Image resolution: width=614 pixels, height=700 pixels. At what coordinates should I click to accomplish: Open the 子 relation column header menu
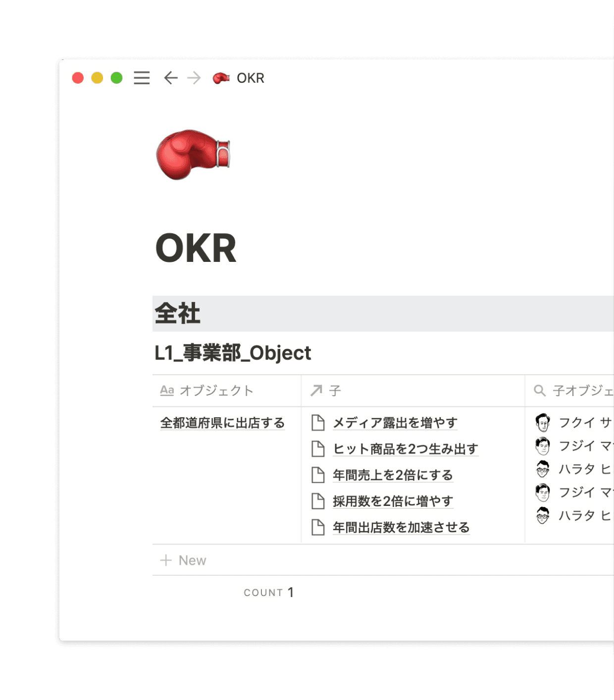coord(335,391)
